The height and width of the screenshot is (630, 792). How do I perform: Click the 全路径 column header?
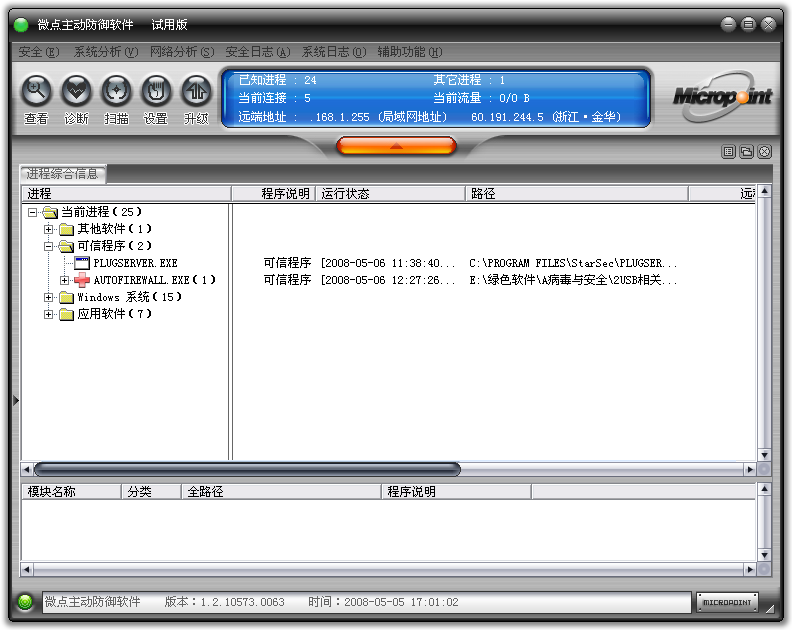point(281,492)
